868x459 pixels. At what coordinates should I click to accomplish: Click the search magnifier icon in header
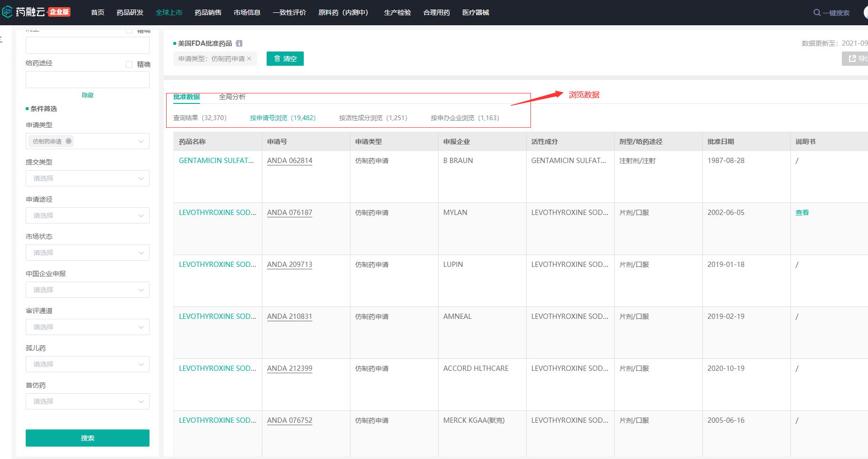[x=817, y=13]
